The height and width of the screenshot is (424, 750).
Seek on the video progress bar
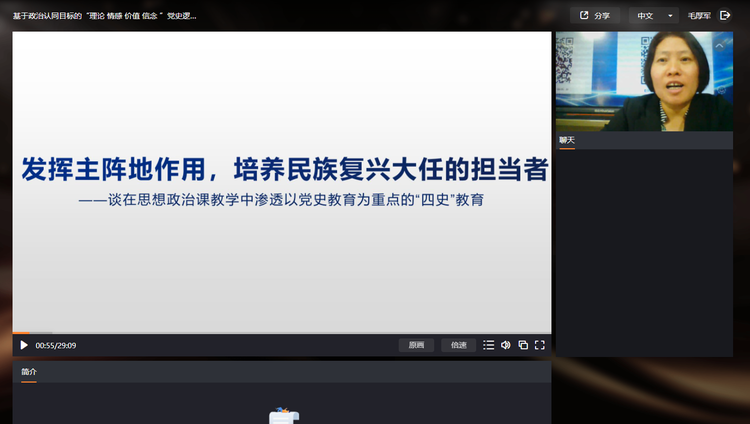tap(280, 332)
